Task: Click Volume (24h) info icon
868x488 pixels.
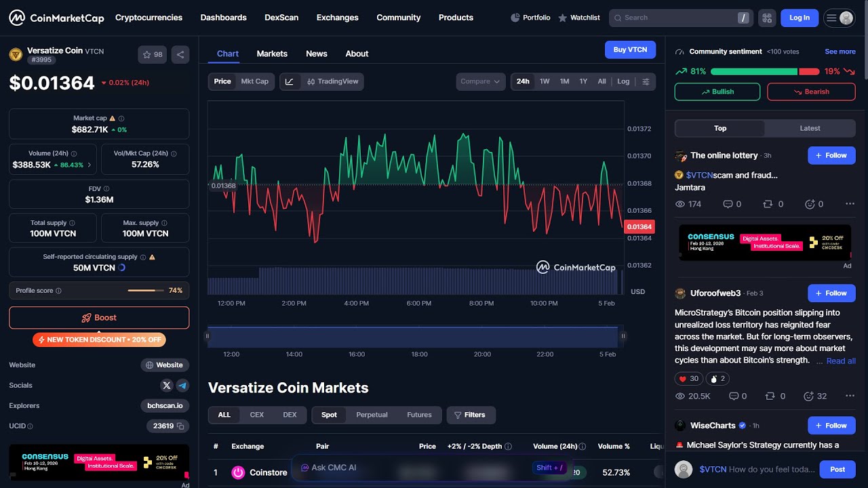Action: [x=74, y=154]
